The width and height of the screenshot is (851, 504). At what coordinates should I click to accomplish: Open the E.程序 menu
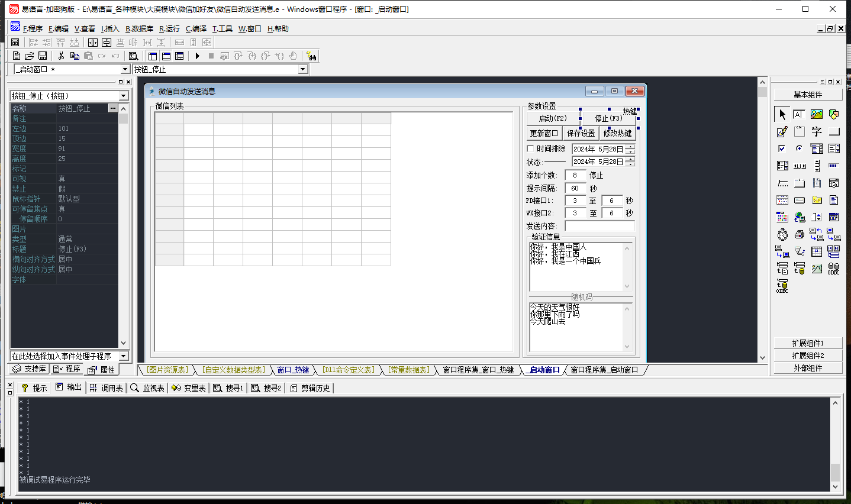33,28
